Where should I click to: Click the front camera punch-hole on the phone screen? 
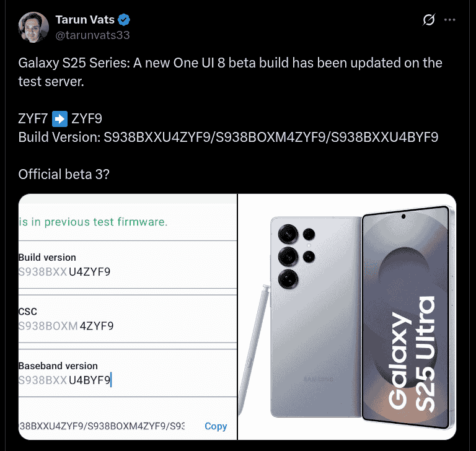point(403,217)
